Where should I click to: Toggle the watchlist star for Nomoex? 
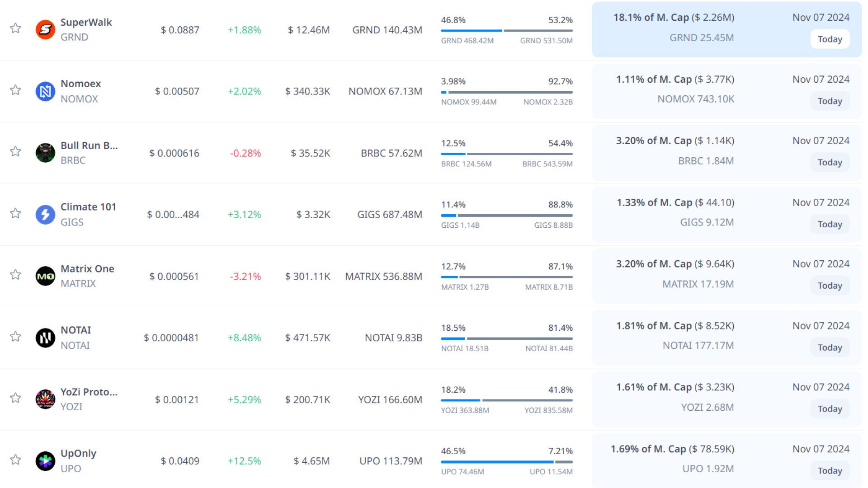(15, 90)
